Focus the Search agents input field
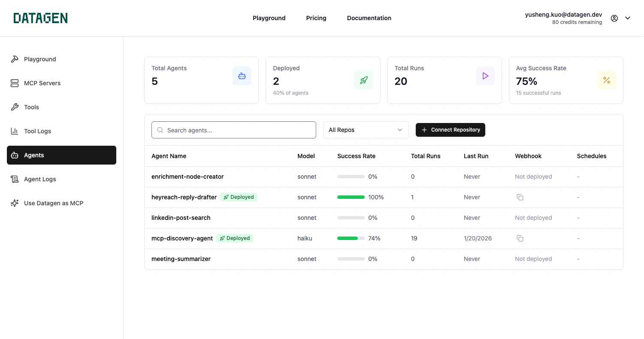The image size is (644, 339). pyautogui.click(x=234, y=130)
